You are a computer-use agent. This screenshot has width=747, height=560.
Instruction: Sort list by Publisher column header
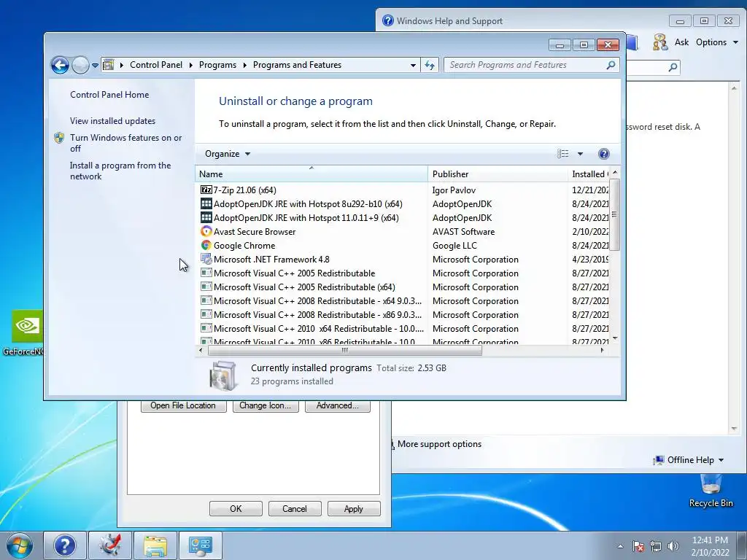498,174
